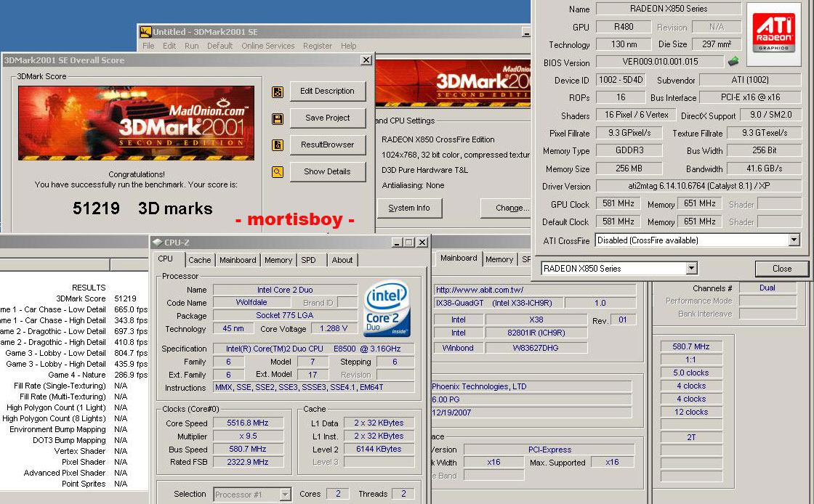This screenshot has width=814, height=504.
Task: Click the BIOS date 12/19/2007 field
Action: click(x=531, y=412)
